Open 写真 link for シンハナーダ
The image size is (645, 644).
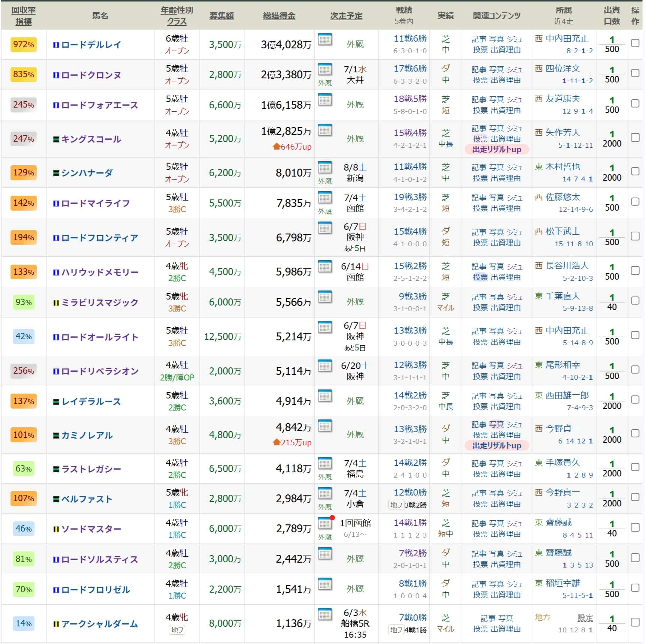(496, 167)
